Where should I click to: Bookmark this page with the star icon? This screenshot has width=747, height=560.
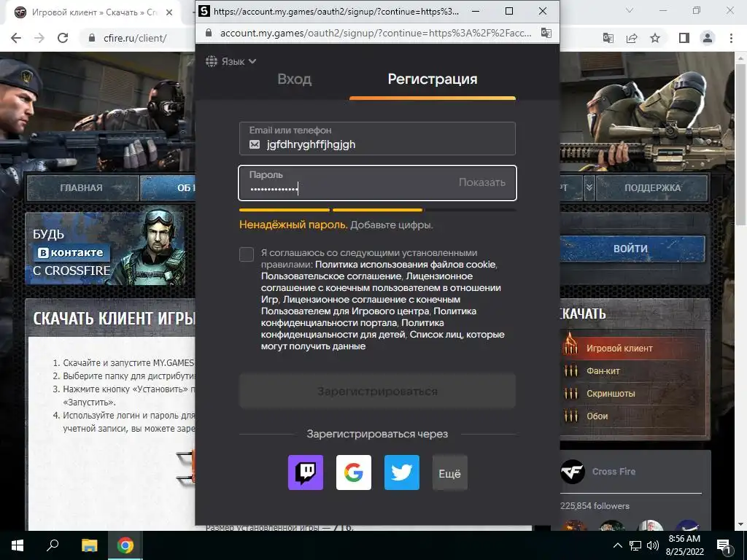coord(655,38)
